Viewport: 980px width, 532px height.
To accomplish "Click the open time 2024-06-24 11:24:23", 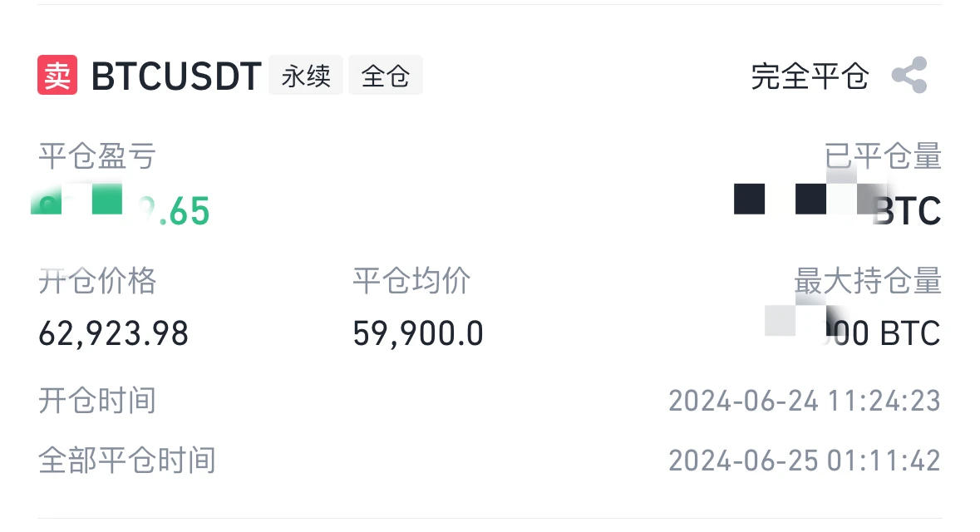I will pyautogui.click(x=805, y=401).
